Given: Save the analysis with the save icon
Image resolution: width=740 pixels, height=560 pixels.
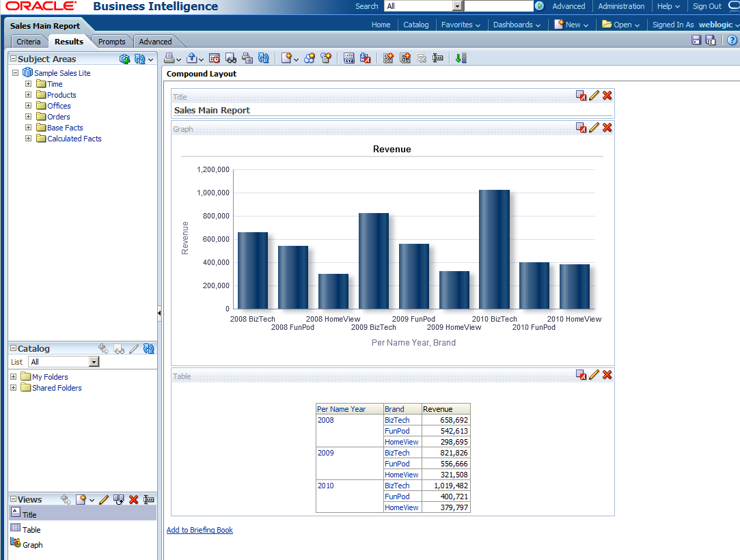Looking at the screenshot, I should [x=696, y=40].
